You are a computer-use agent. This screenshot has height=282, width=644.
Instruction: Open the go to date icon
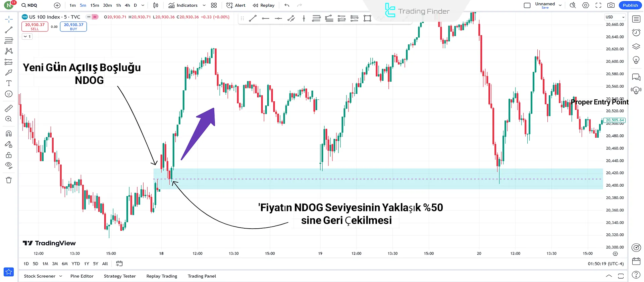click(x=119, y=264)
